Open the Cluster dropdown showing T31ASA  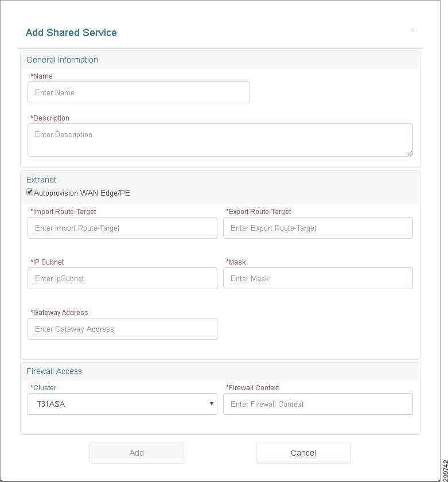[122, 404]
